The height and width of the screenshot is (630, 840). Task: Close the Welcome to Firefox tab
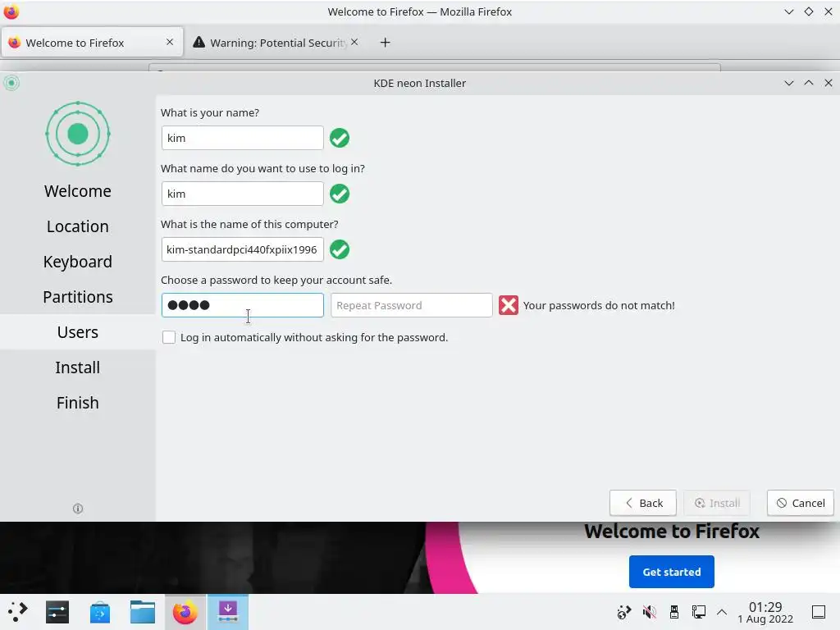[170, 42]
